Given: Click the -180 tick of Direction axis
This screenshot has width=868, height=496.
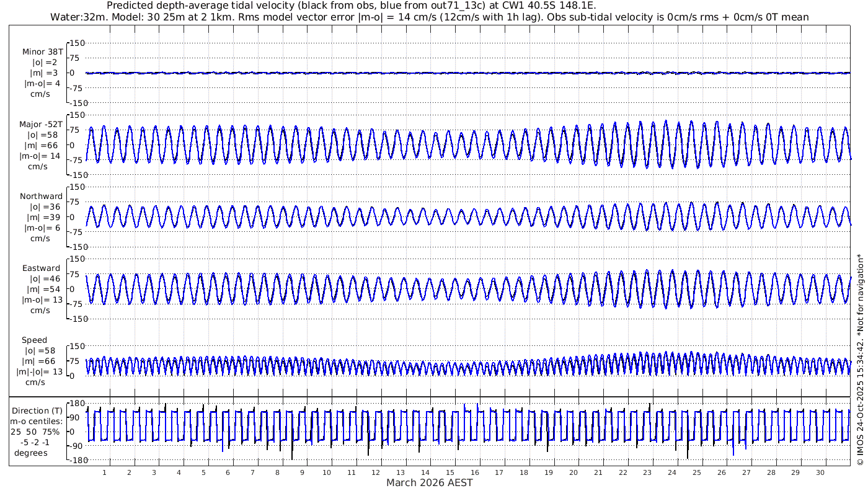Looking at the screenshot, I should 76,460.
